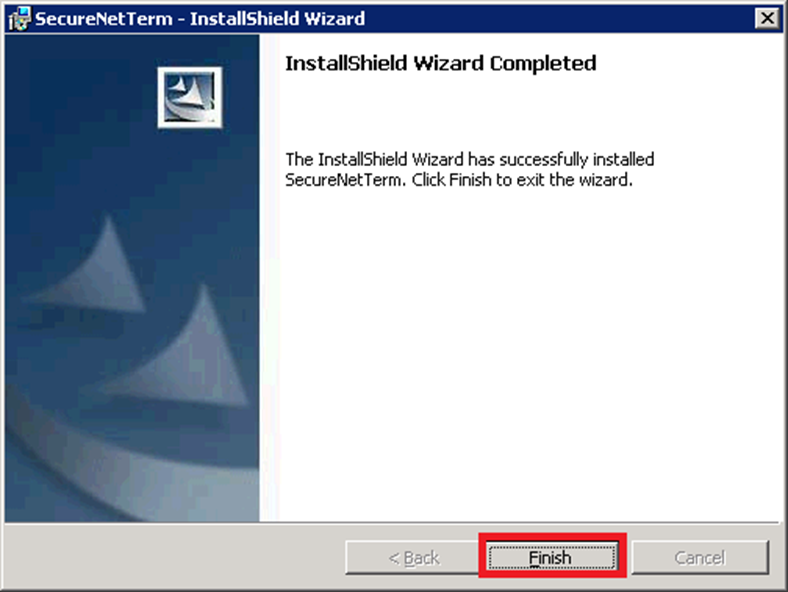Click the separator line above the buttons
Image resolution: width=788 pixels, height=592 pixels.
point(393,523)
